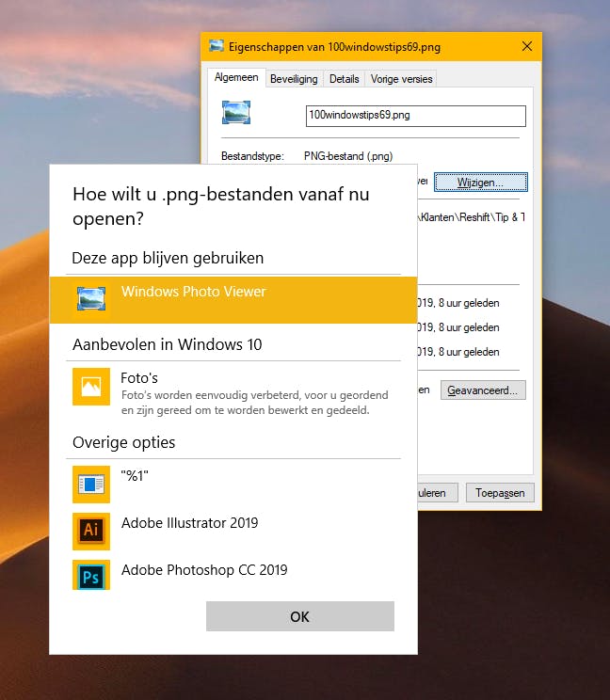
Task: Click the PNG-bestand (.png) value
Action: click(348, 156)
